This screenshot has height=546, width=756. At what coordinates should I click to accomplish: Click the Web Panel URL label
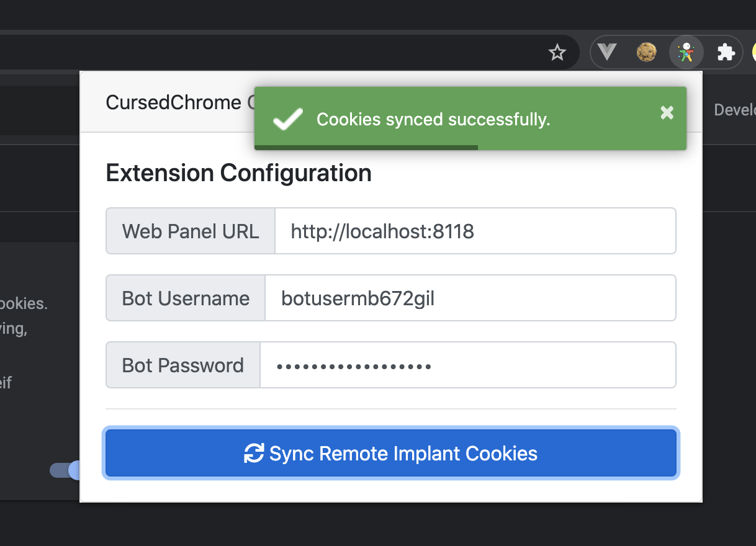click(x=191, y=231)
